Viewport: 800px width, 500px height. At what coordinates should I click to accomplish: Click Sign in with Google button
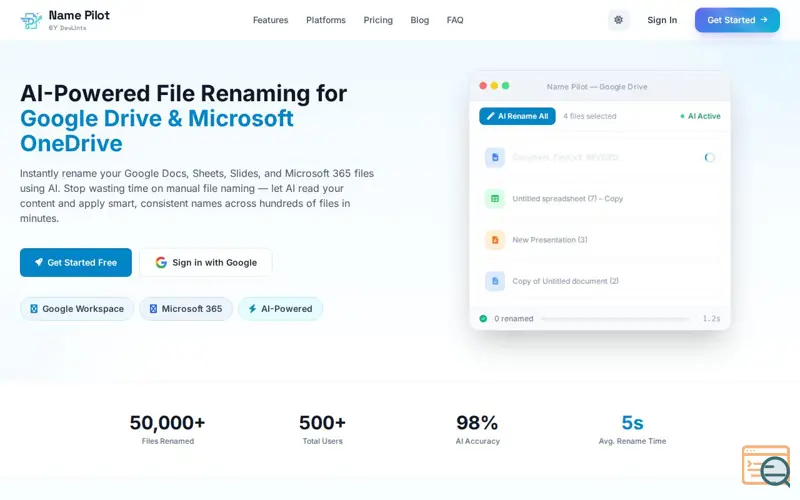coord(206,262)
